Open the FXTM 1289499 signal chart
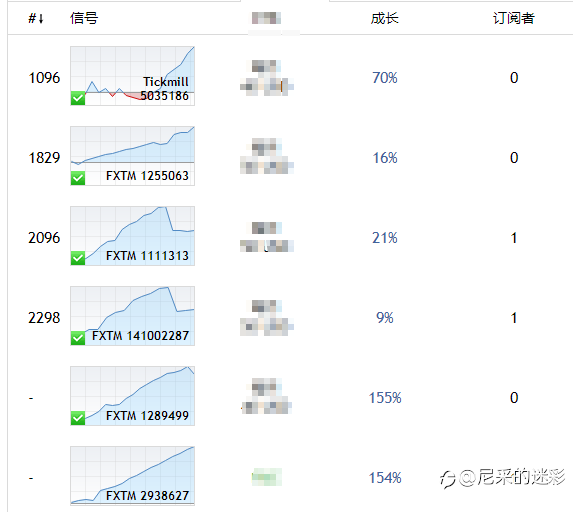 coord(132,396)
